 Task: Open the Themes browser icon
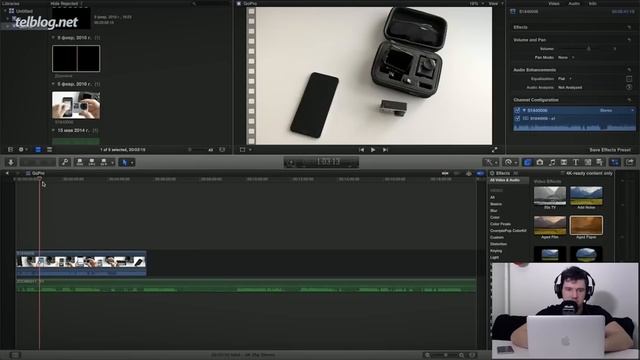(x=600, y=162)
